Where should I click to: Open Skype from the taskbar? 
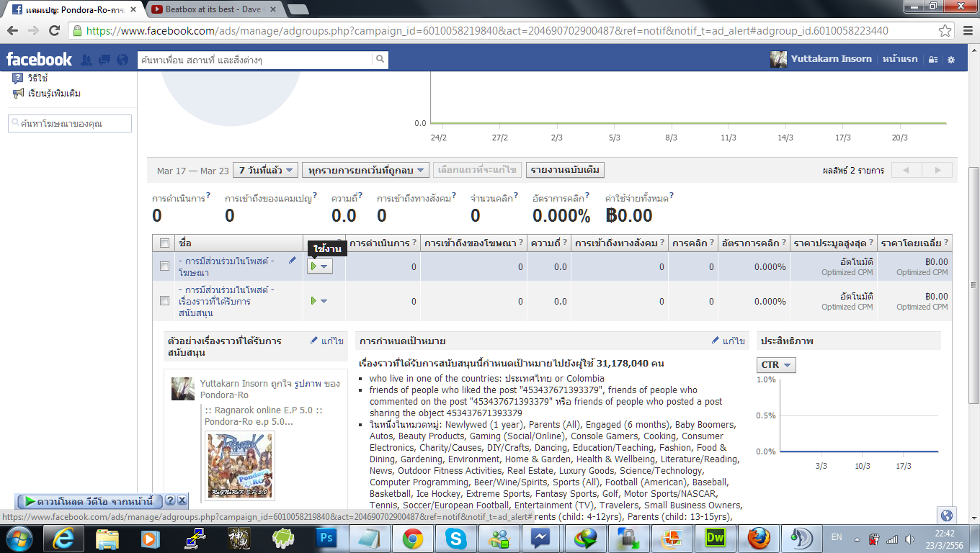pyautogui.click(x=455, y=538)
